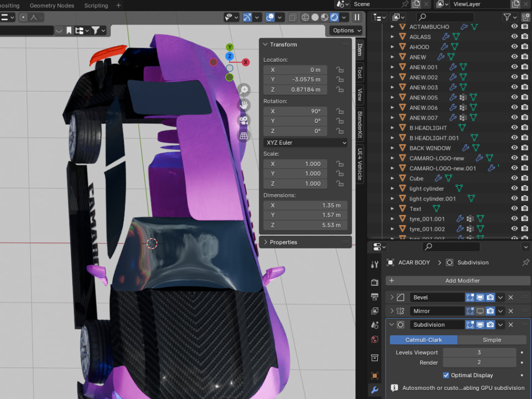Viewport: 532px width, 399px height.
Task: Toggle Mirror modifier viewport display
Action: click(480, 311)
